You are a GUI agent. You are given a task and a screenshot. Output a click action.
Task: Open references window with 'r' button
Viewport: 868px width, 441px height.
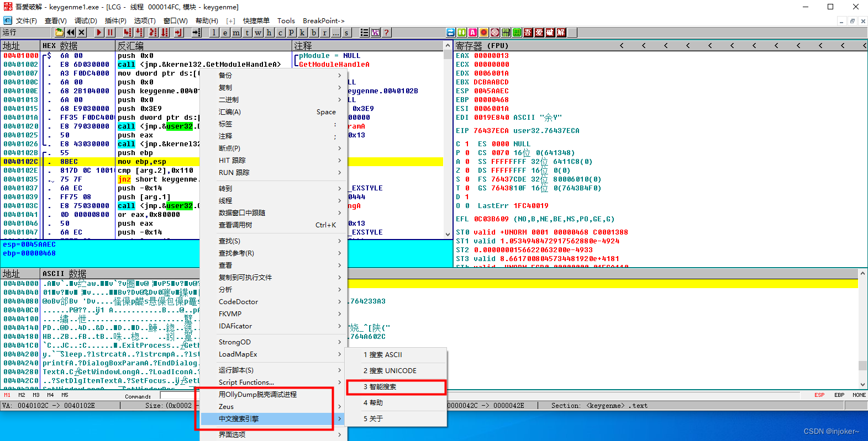click(325, 33)
